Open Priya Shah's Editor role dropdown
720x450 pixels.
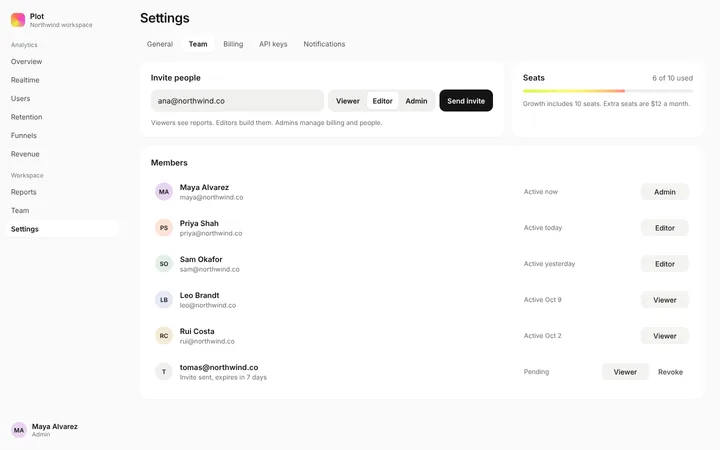click(x=665, y=228)
